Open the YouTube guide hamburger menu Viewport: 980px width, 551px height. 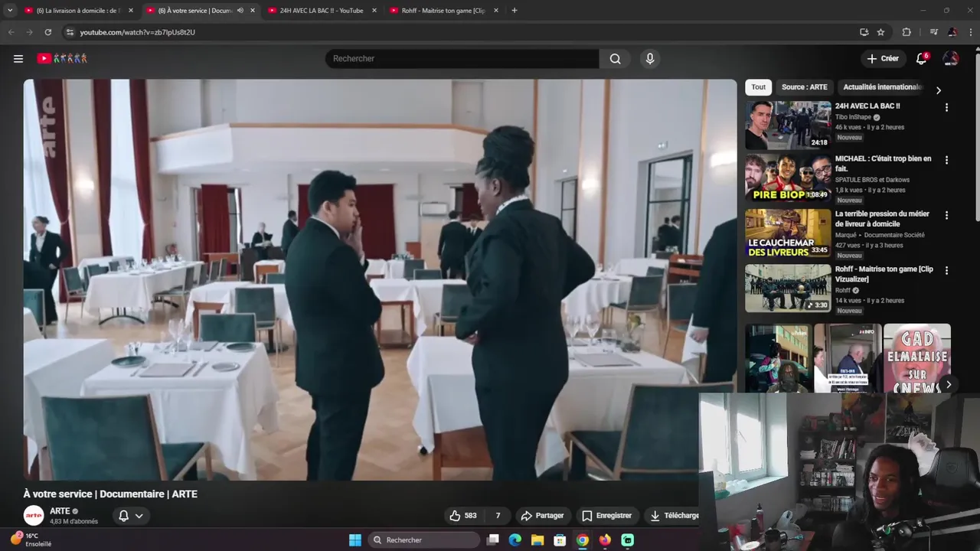coord(18,58)
